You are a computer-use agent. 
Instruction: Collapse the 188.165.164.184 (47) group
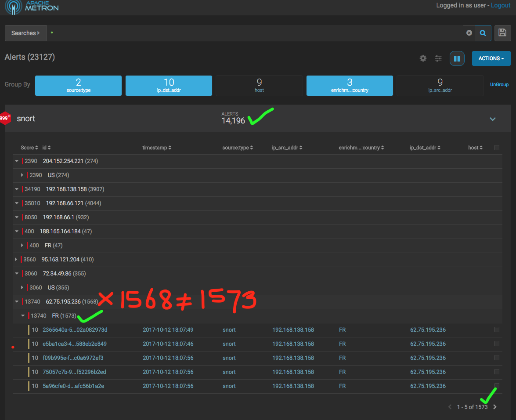pyautogui.click(x=17, y=232)
